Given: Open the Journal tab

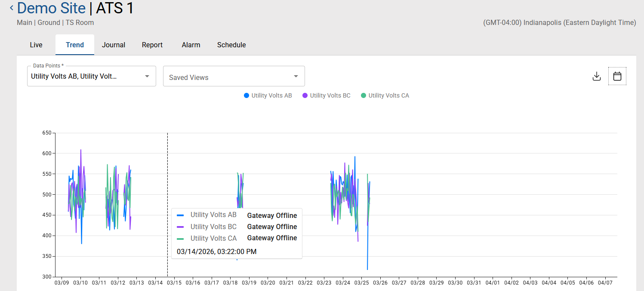Looking at the screenshot, I should coord(114,45).
